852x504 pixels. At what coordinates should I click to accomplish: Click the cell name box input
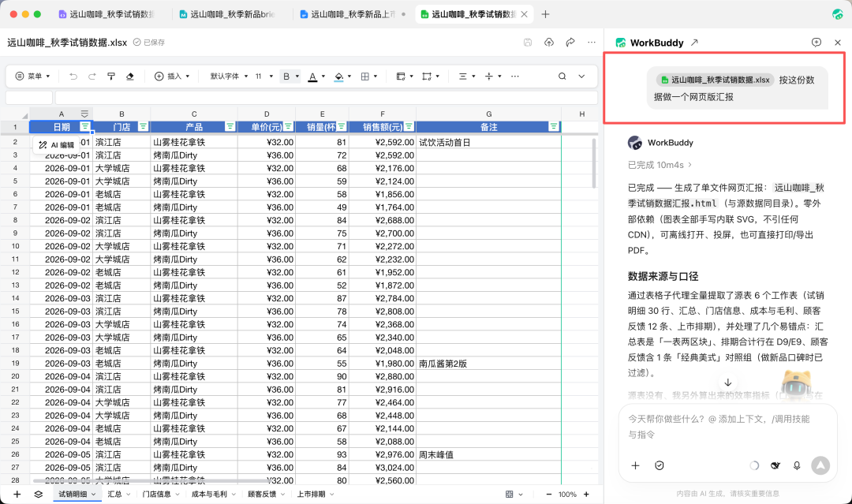tap(29, 98)
